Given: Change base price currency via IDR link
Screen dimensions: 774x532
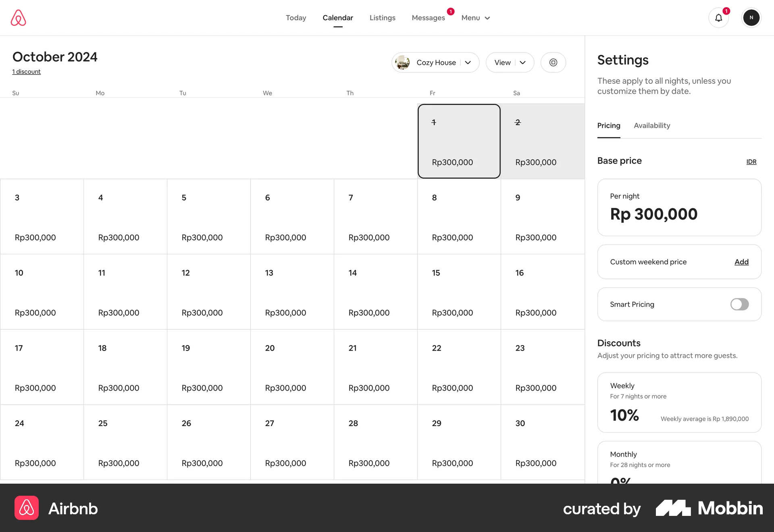Looking at the screenshot, I should tap(751, 162).
